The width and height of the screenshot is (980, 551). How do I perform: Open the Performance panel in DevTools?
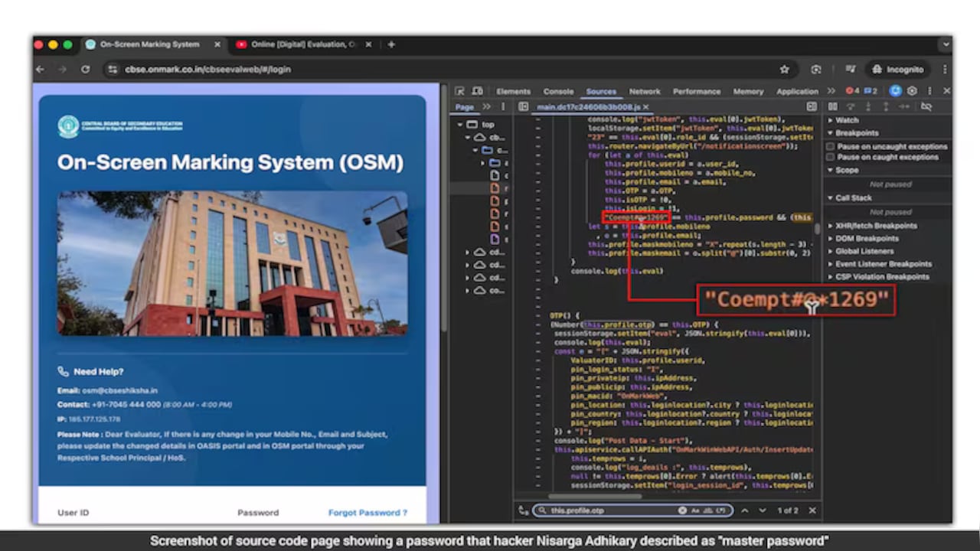tap(697, 92)
